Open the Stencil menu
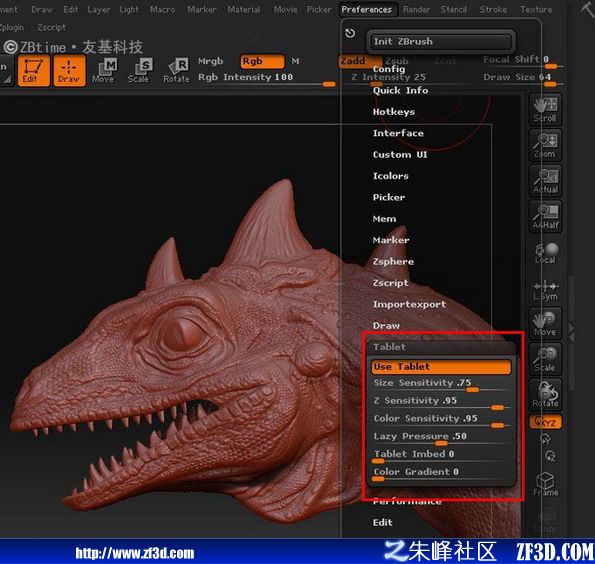This screenshot has width=595, height=564. tap(453, 9)
